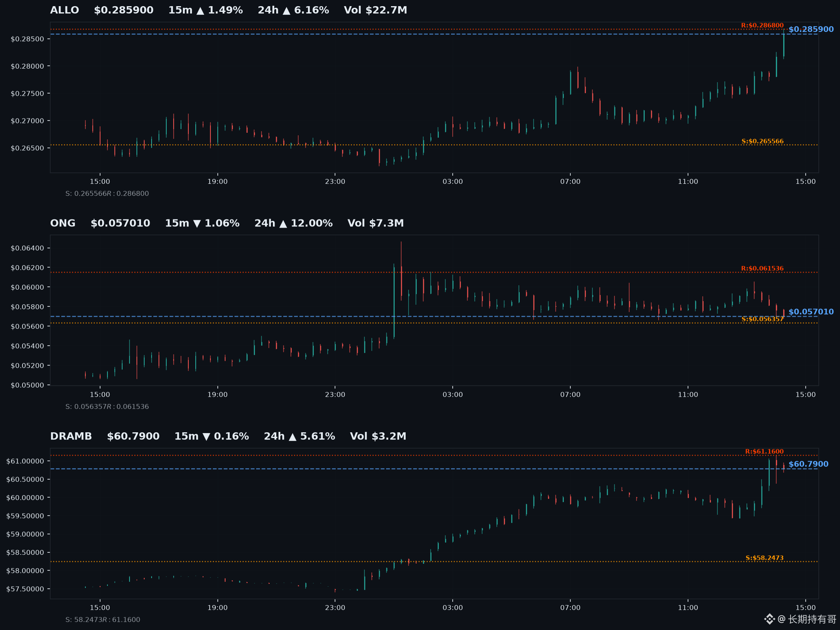Click the 07:00 time label on DRAMB chart
The height and width of the screenshot is (630, 840).
pos(570,608)
